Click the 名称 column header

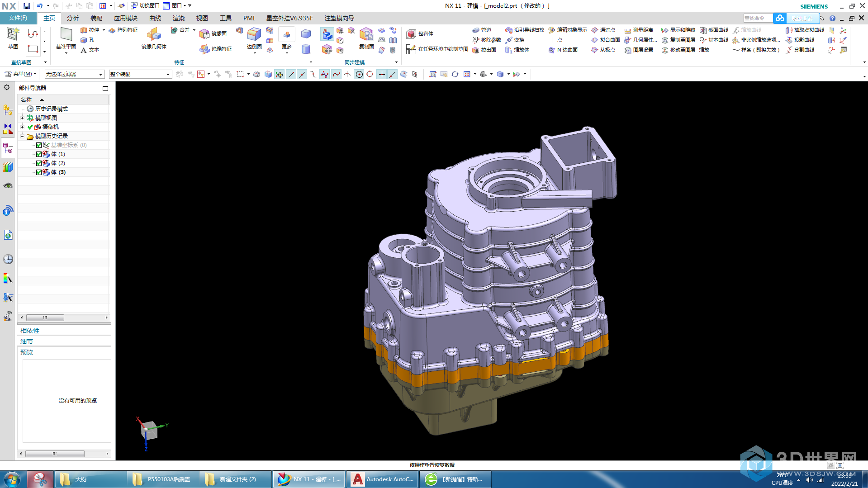(64, 99)
